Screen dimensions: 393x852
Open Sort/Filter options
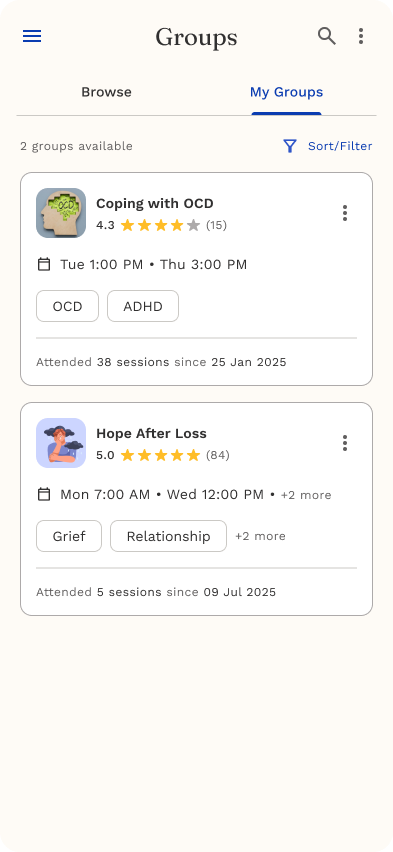[x=328, y=146]
